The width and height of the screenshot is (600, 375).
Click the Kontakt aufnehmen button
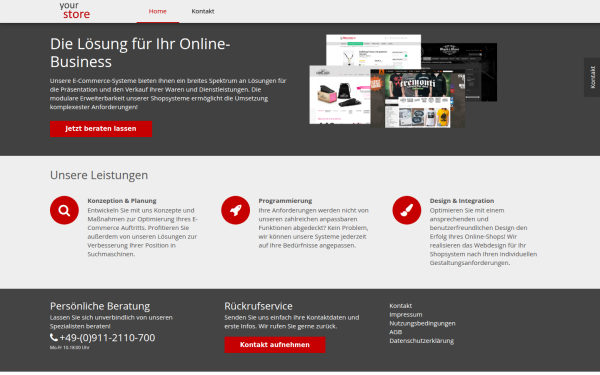point(275,344)
